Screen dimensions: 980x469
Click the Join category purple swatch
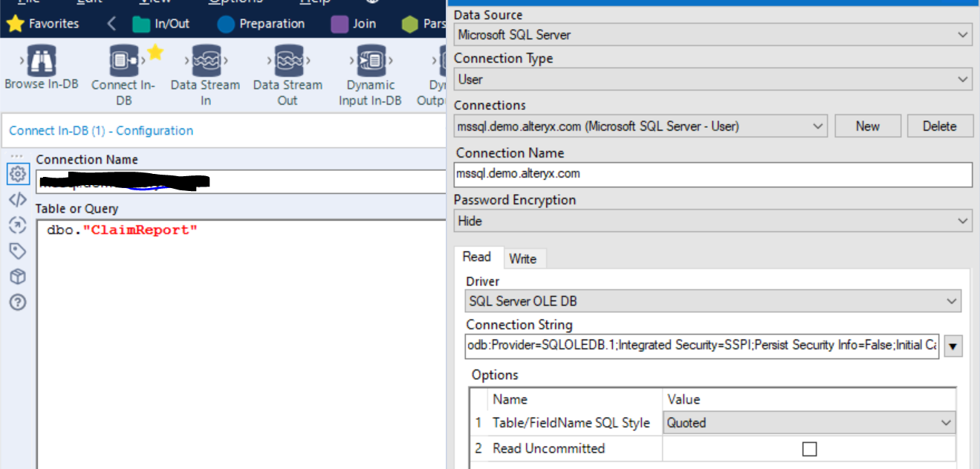point(340,24)
